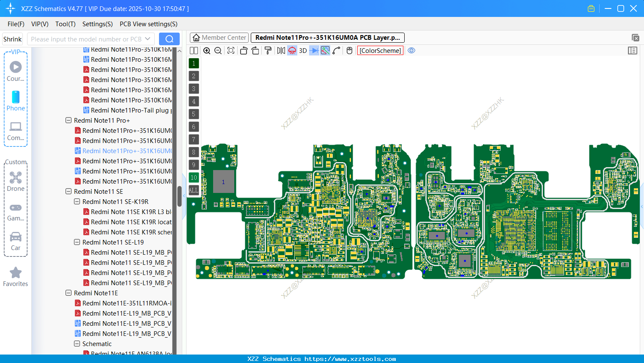The height and width of the screenshot is (363, 644).
Task: Zoom out of the PCB view
Action: (x=217, y=50)
